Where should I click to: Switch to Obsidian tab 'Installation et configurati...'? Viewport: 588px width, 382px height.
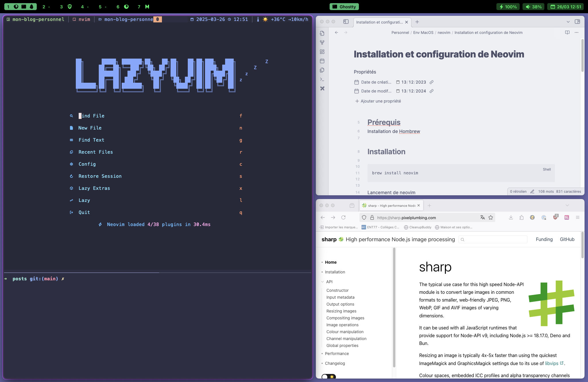379,22
